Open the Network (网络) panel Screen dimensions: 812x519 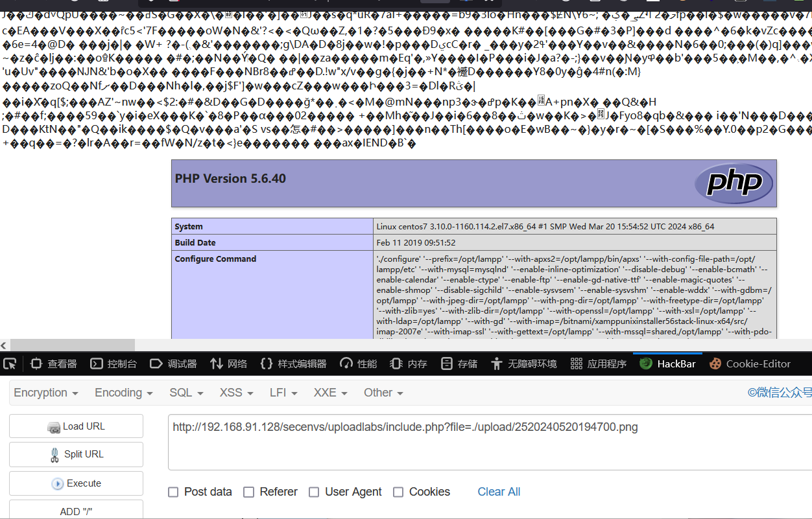click(228, 363)
